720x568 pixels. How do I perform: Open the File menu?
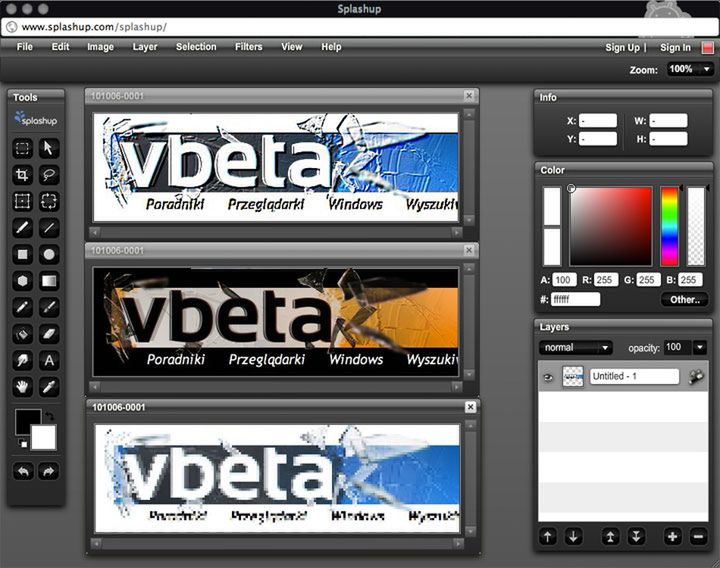(x=24, y=47)
